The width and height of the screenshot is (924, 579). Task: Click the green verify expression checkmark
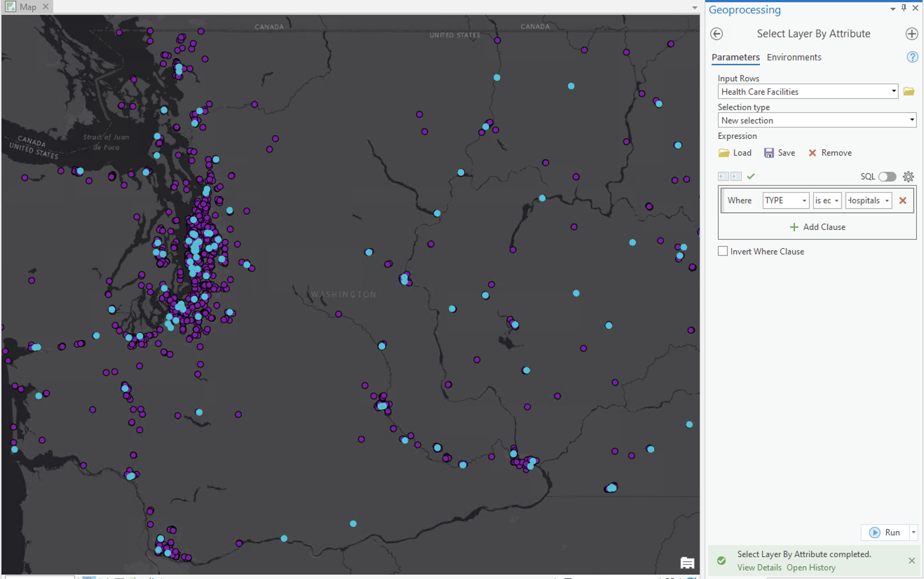click(751, 176)
